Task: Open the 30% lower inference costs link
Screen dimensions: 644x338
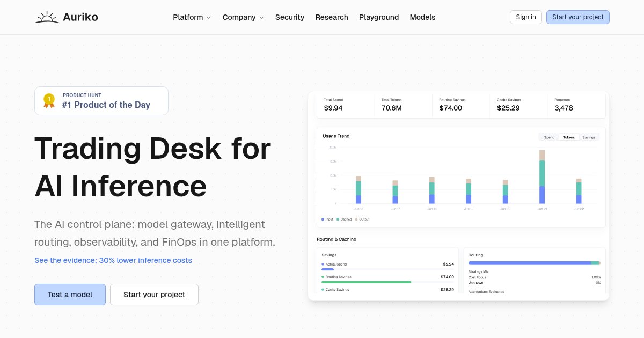Action: [x=113, y=260]
